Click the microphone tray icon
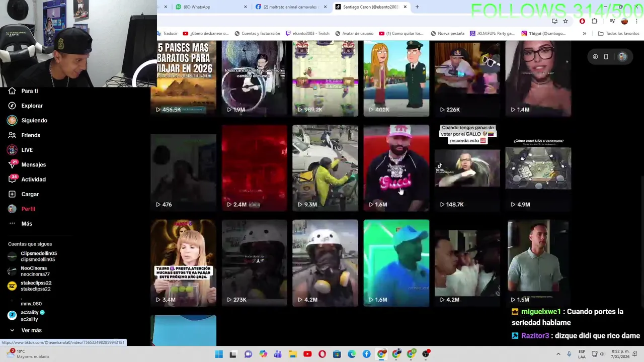This screenshot has width=644, height=362. coord(569,354)
